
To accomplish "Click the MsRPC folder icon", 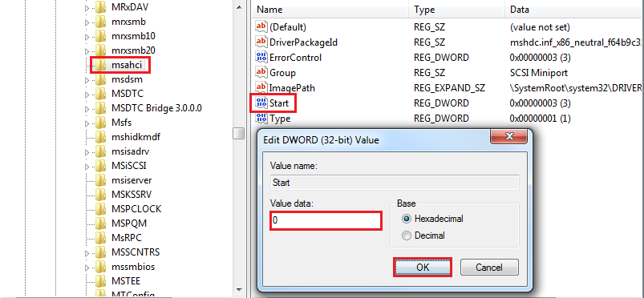I will tap(100, 238).
